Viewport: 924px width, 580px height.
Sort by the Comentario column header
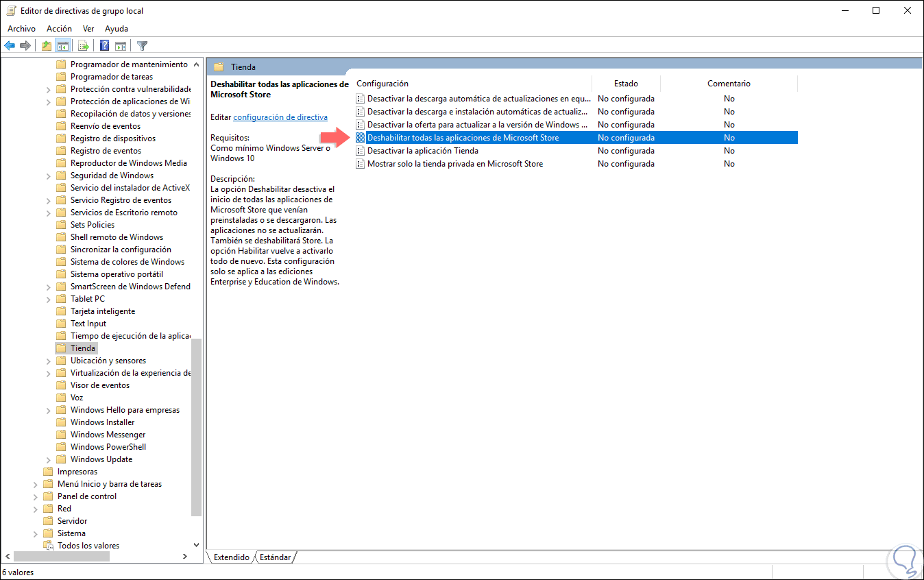click(x=729, y=84)
